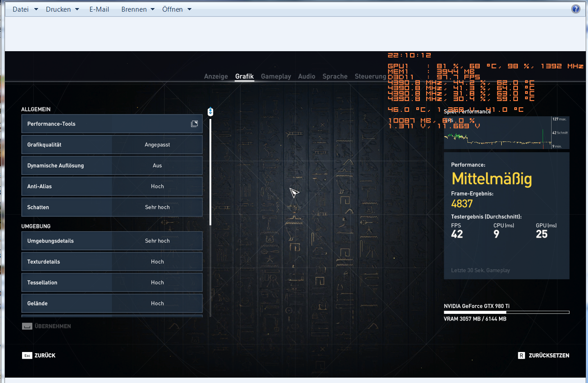
Task: Click the ZURÜCK button
Action: [x=39, y=356]
